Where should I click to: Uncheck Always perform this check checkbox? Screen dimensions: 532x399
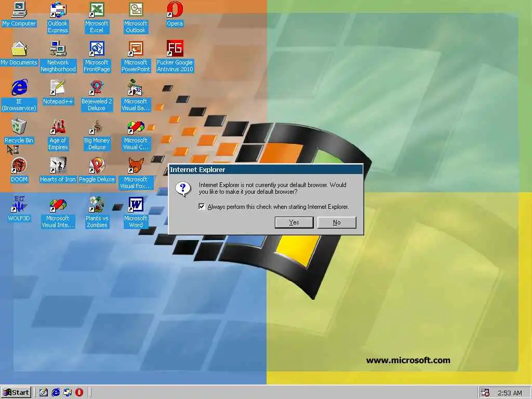click(x=202, y=207)
